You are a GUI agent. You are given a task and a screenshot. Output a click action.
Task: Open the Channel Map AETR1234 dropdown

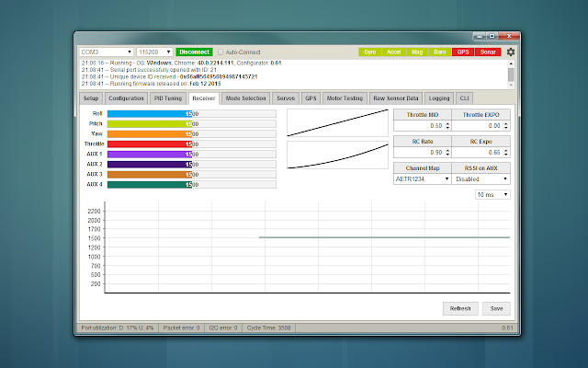point(422,179)
